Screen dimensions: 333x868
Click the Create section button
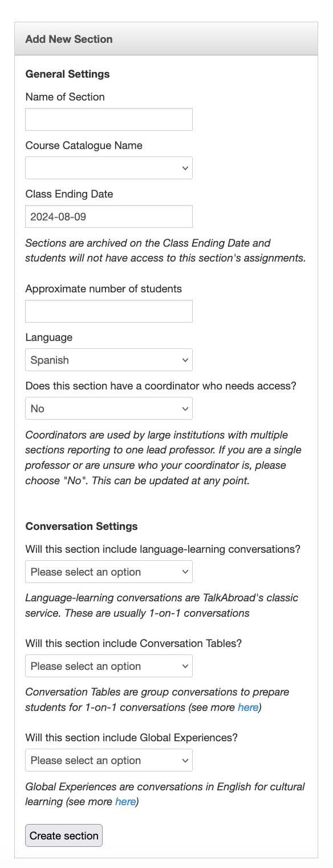[x=64, y=835]
